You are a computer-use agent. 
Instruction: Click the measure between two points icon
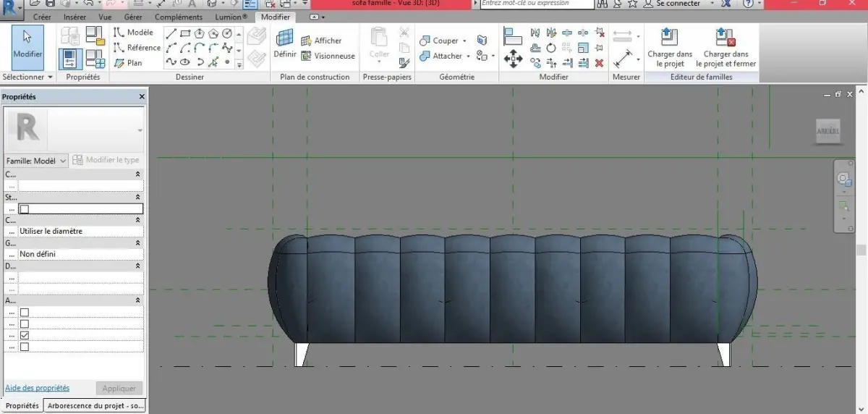(622, 35)
